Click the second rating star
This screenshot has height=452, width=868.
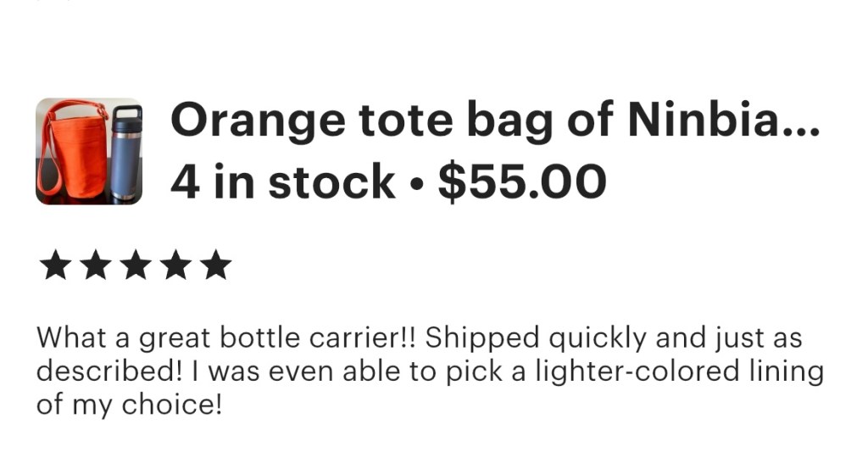[x=96, y=265]
